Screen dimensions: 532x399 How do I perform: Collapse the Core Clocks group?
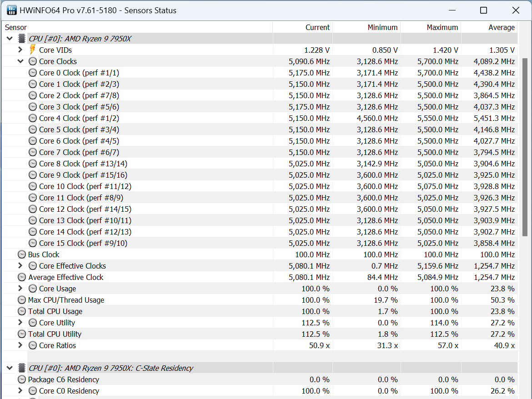click(20, 61)
